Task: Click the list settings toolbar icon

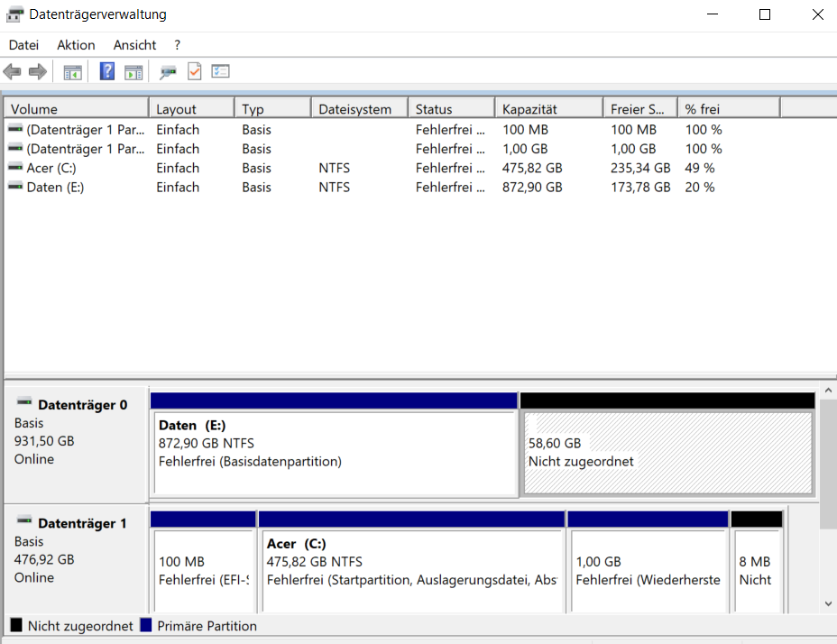Action: (x=220, y=71)
